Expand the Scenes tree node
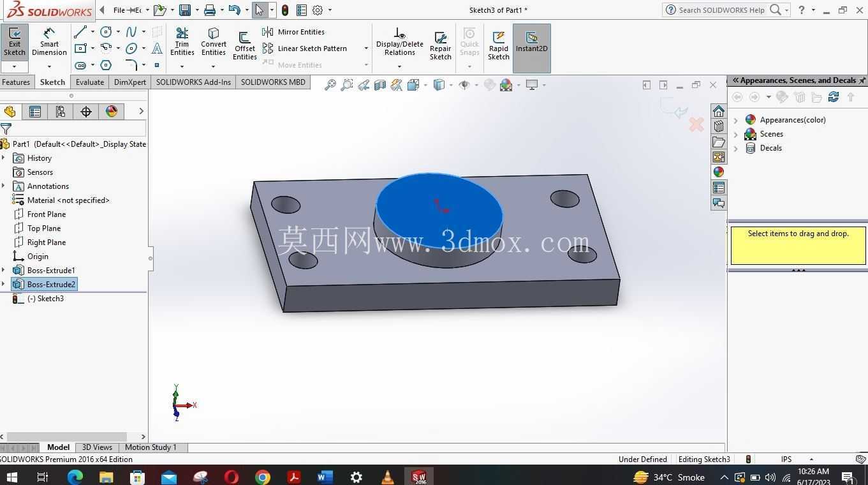 point(736,134)
